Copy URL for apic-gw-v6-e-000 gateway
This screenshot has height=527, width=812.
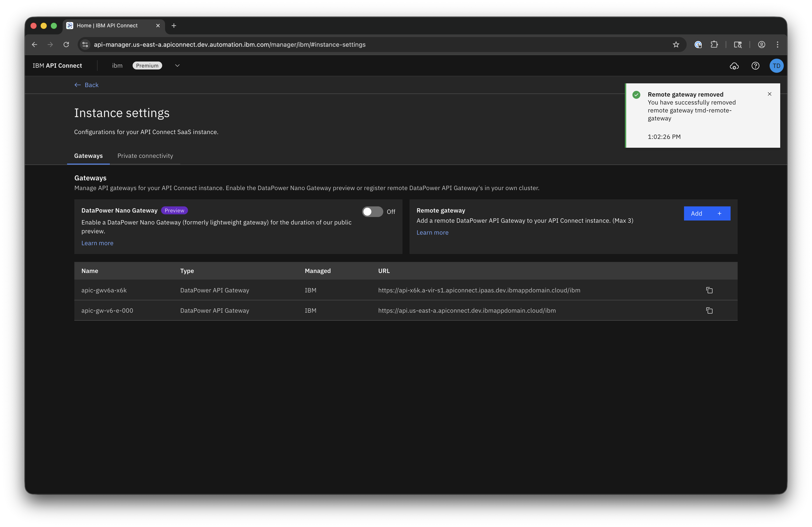point(709,310)
